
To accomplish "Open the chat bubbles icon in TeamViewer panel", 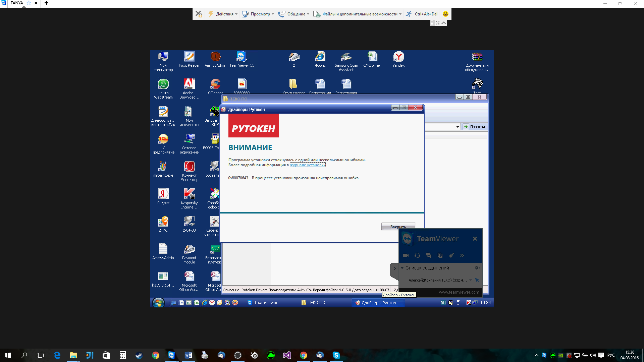I will pyautogui.click(x=429, y=255).
